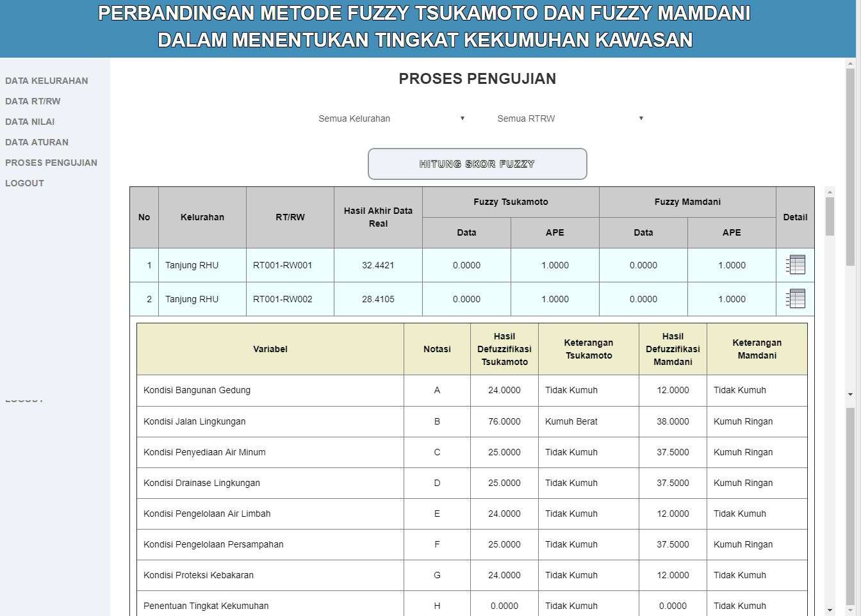Expand the Semua RTRW dropdown
The width and height of the screenshot is (861, 616).
570,118
